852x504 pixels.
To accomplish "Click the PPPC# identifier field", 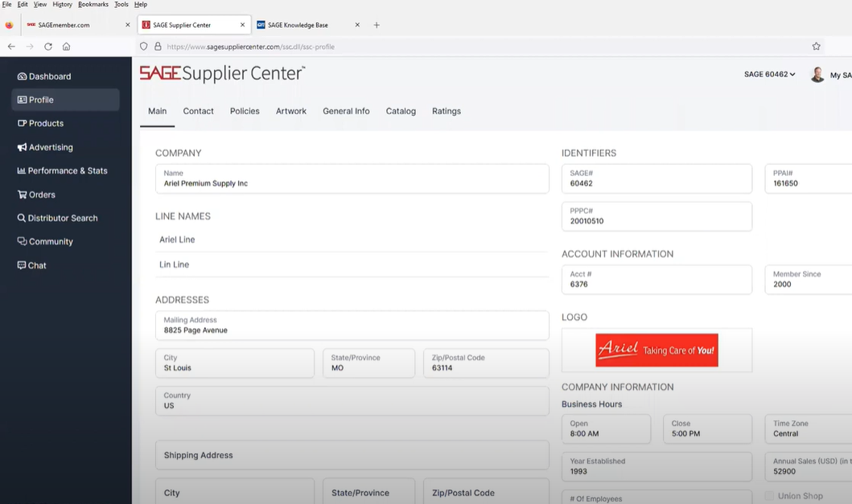I will 657,216.
